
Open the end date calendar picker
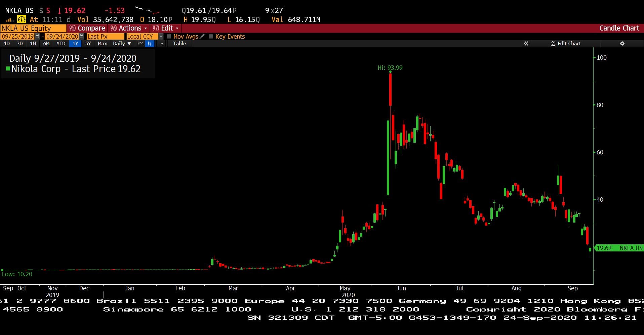[82, 36]
